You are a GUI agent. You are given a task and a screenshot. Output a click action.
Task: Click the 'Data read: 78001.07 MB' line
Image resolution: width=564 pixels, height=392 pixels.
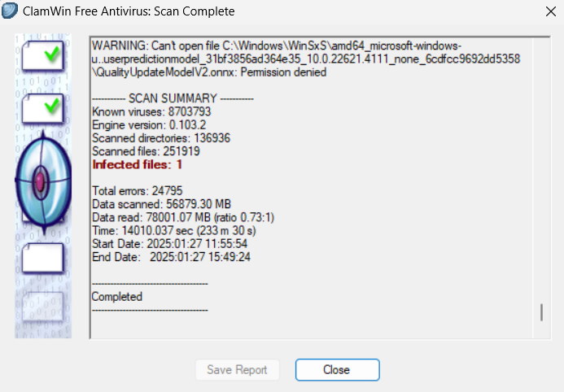coord(183,217)
